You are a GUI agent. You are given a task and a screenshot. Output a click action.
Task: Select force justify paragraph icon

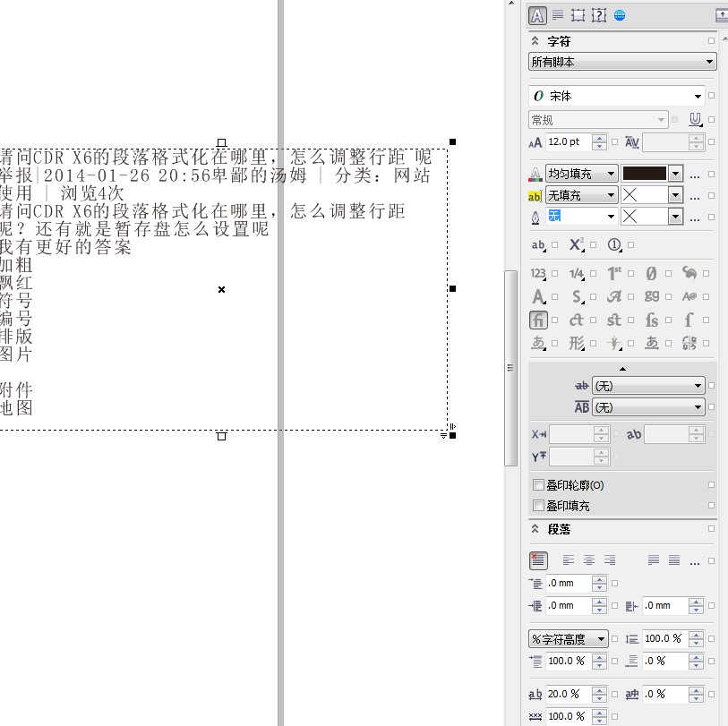coord(673,560)
